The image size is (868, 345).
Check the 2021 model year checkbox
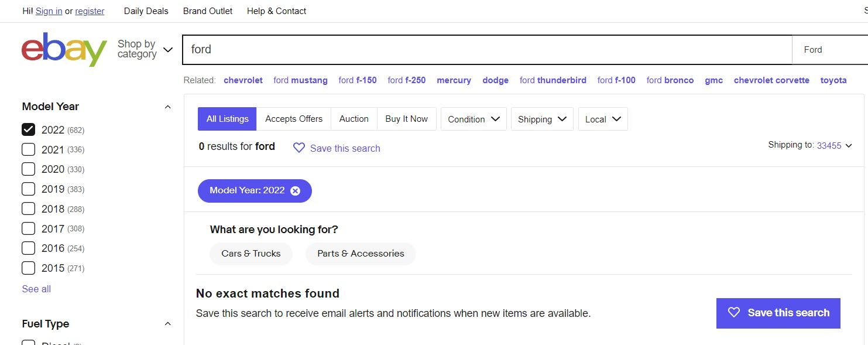click(x=28, y=150)
